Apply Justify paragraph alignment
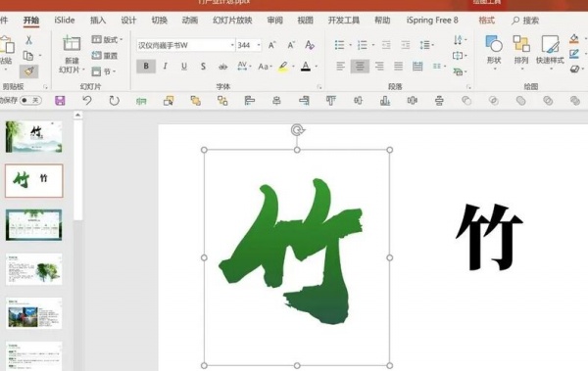 (398, 67)
